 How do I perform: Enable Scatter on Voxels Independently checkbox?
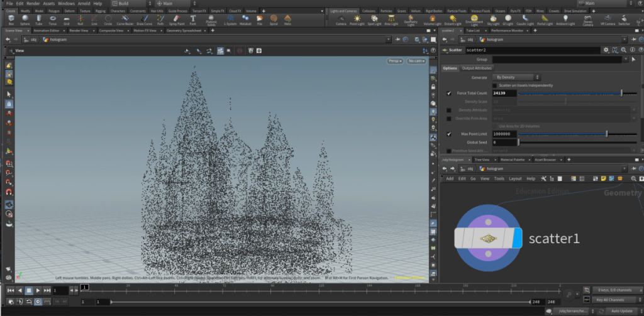[x=495, y=85]
